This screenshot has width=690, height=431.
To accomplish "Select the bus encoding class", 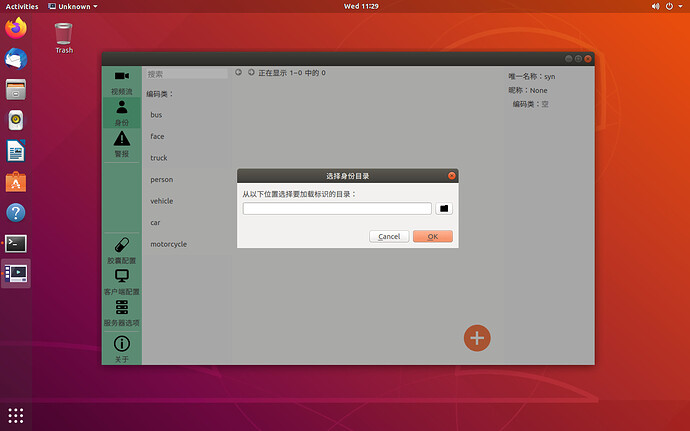I will (156, 115).
